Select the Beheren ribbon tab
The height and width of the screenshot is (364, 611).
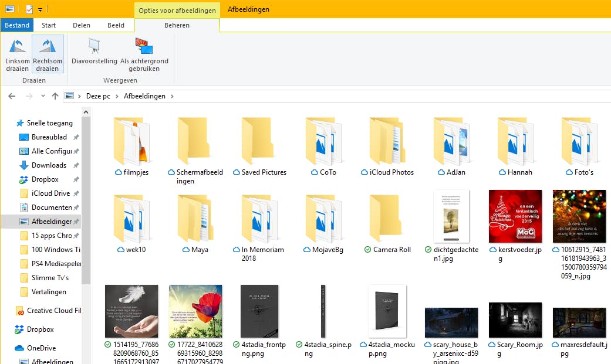pos(177,25)
